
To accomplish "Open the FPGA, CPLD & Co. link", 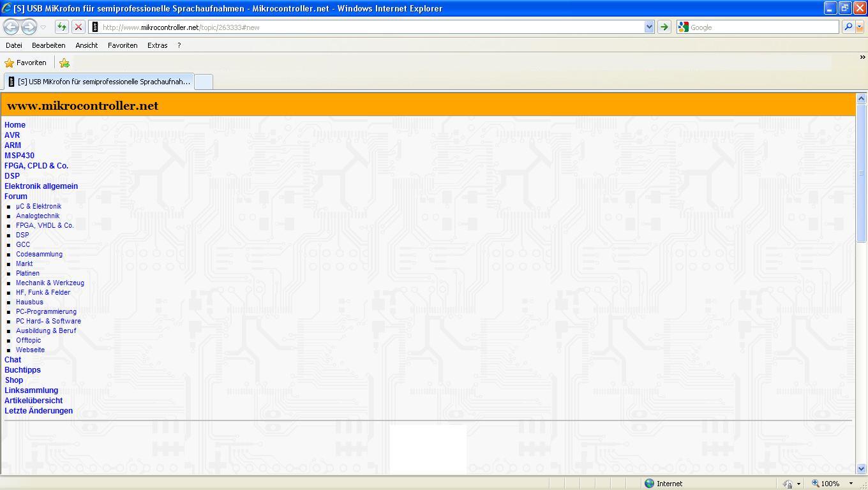I will (36, 166).
